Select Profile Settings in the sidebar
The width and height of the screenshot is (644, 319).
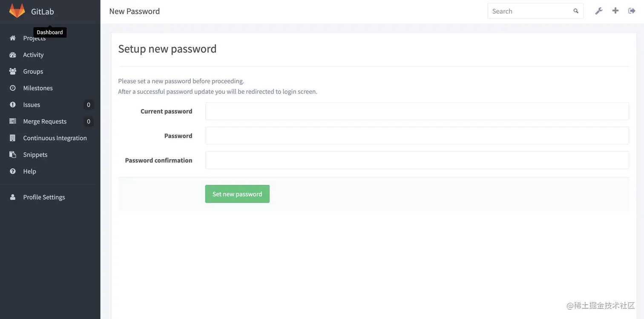44,197
